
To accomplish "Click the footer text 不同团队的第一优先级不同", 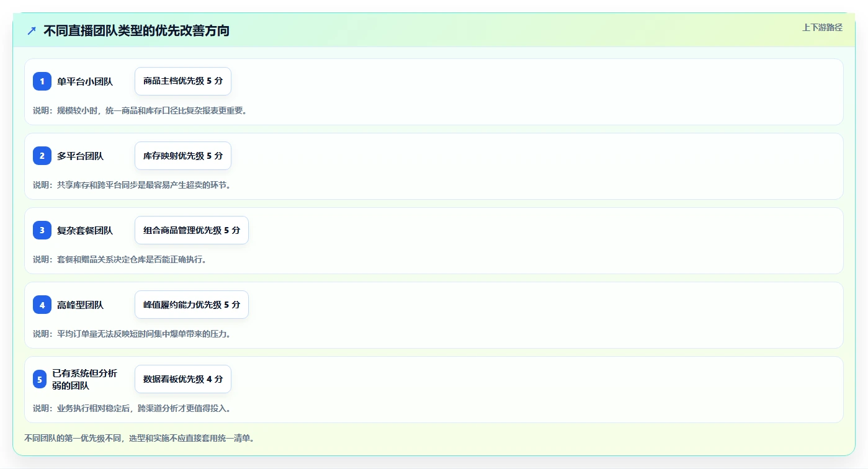I will click(x=74, y=438).
